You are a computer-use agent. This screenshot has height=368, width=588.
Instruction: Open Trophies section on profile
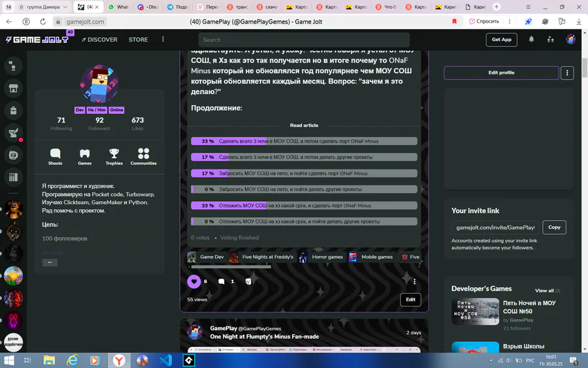tap(114, 156)
